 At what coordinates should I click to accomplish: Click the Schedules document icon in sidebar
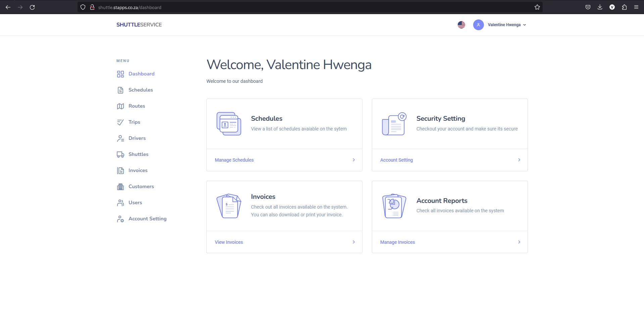pyautogui.click(x=120, y=90)
